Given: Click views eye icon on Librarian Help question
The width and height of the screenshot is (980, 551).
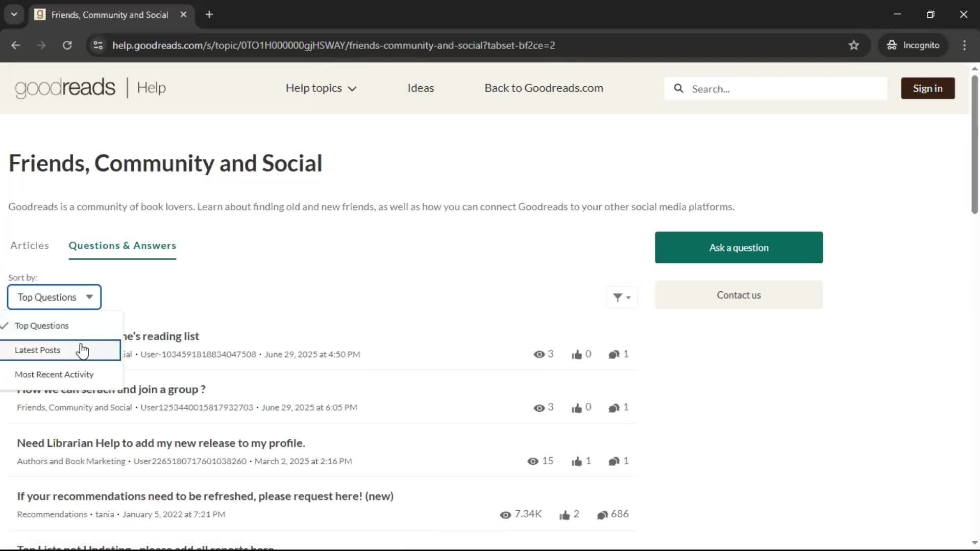Looking at the screenshot, I should pos(532,462).
